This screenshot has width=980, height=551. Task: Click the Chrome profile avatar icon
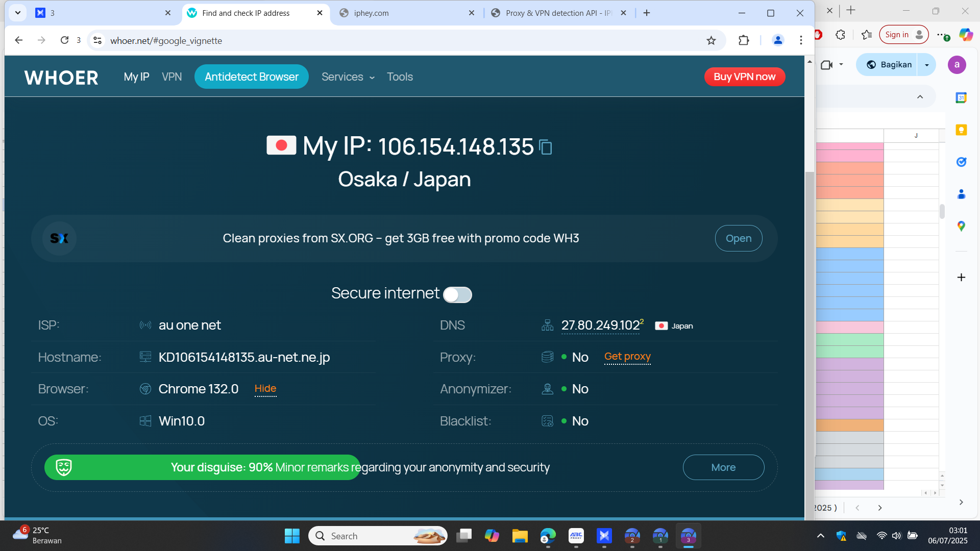[777, 40]
